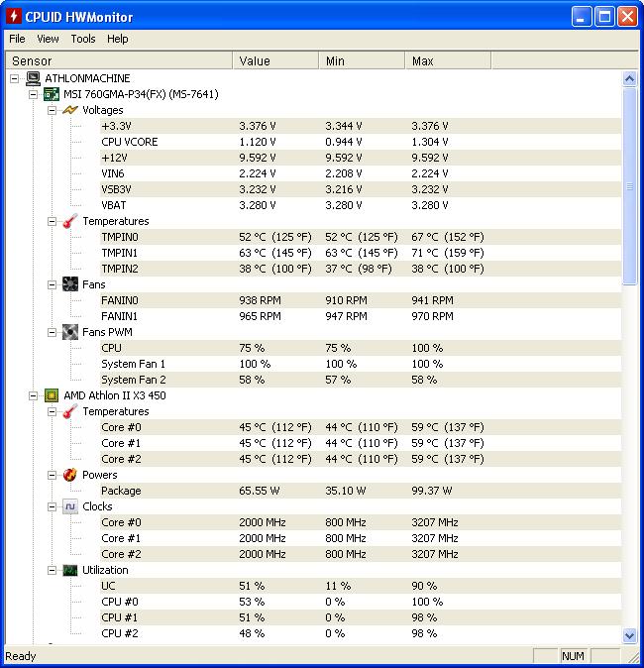Select the CPU VCORE row
Viewport: 644px width, 668px height.
(360, 142)
